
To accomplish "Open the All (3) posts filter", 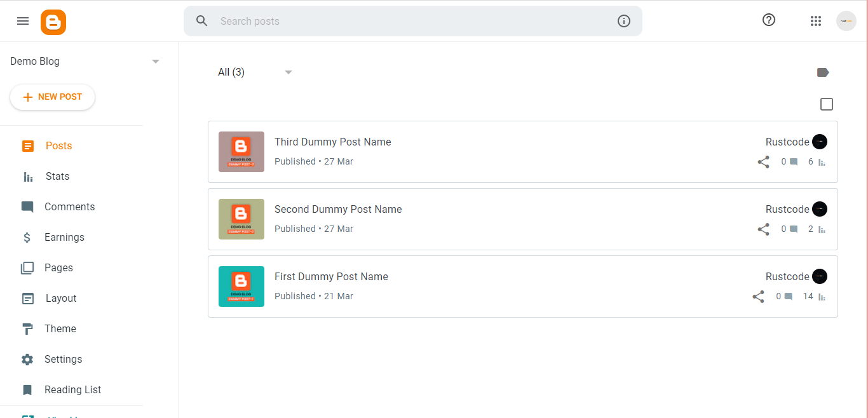I will (x=254, y=72).
